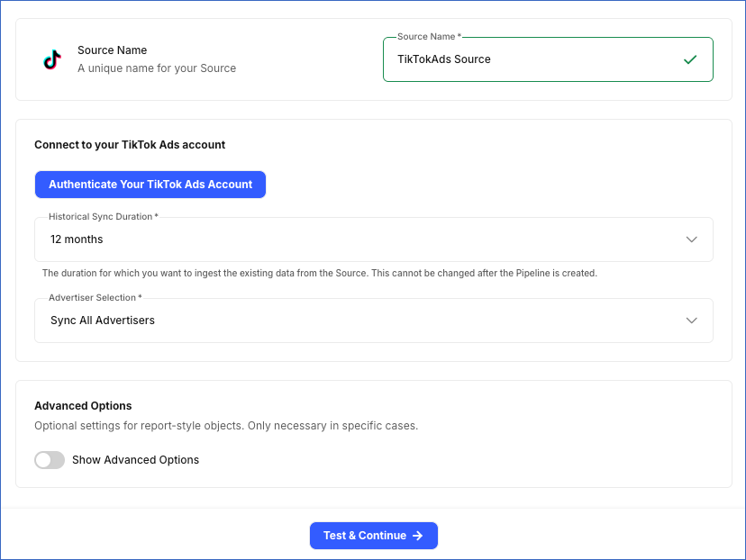746x560 pixels.
Task: Click the "Advanced Options" heading
Action: [83, 406]
